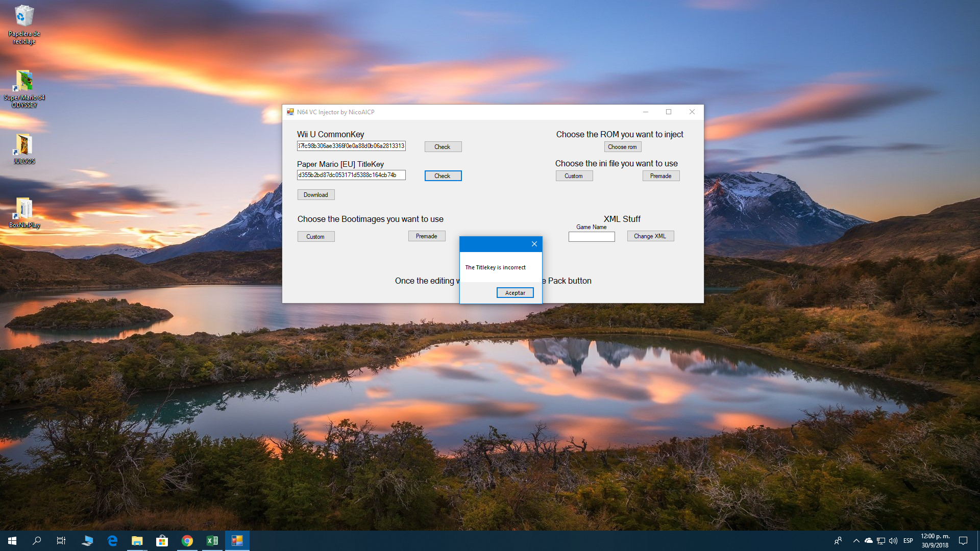Click Aceptar in the error dialog
980x551 pixels.
[515, 293]
